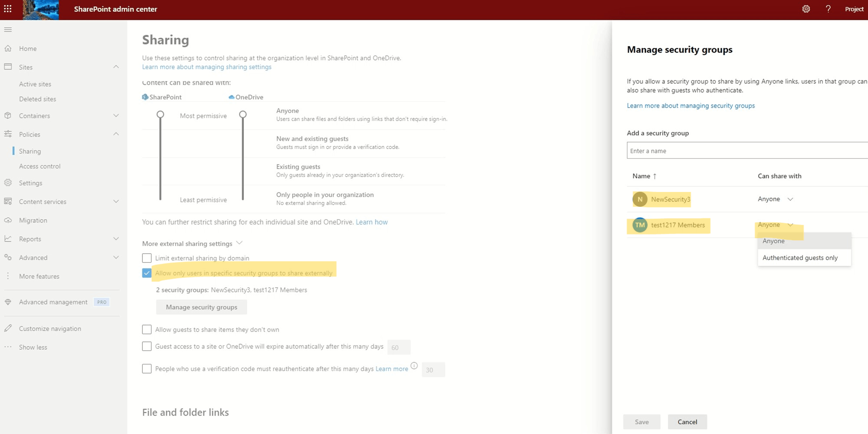
Task: Open NewSecurity3 Can share with dropdown
Action: click(x=776, y=199)
